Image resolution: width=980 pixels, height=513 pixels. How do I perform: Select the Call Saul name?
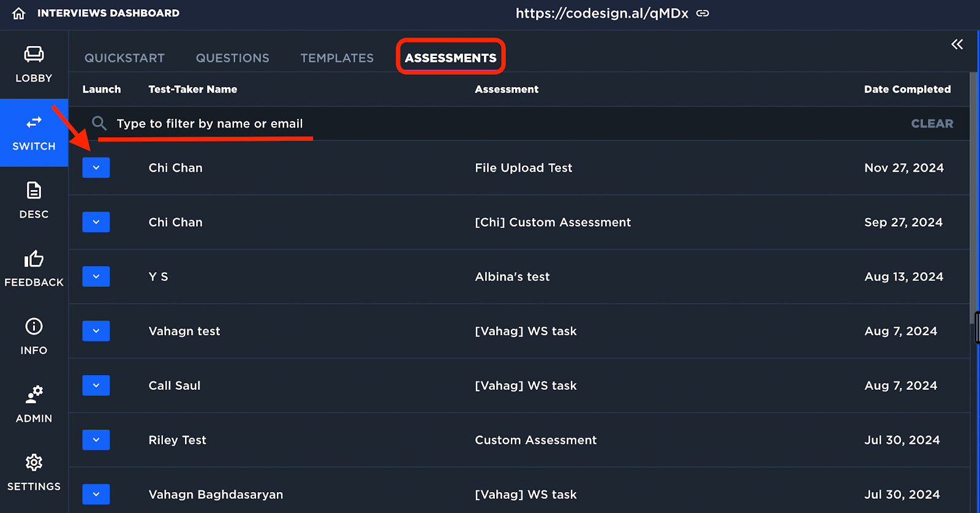coord(175,386)
